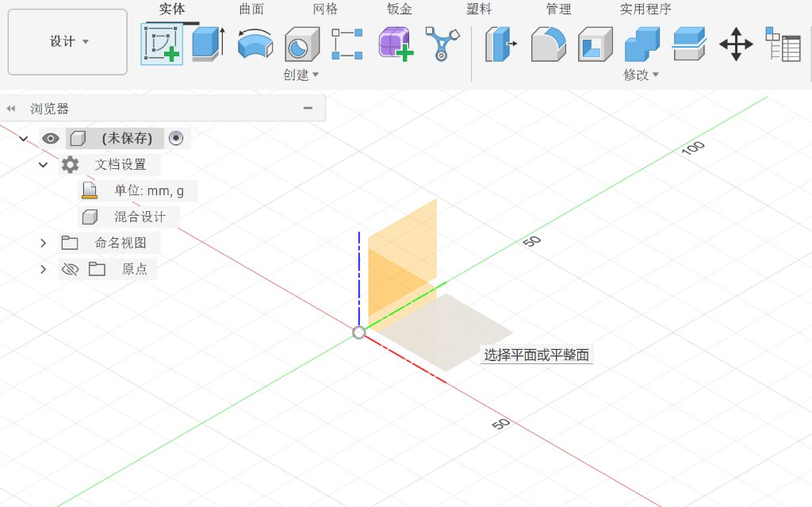Expand the 命名视图 folder
This screenshot has height=507, width=812.
43,242
